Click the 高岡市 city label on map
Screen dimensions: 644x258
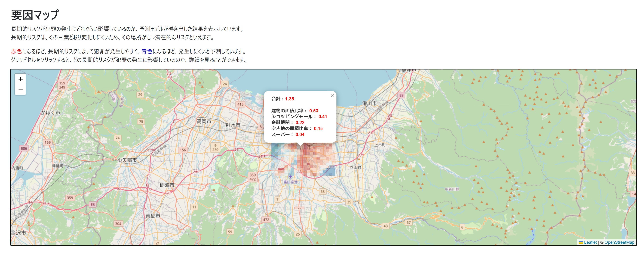pos(204,121)
